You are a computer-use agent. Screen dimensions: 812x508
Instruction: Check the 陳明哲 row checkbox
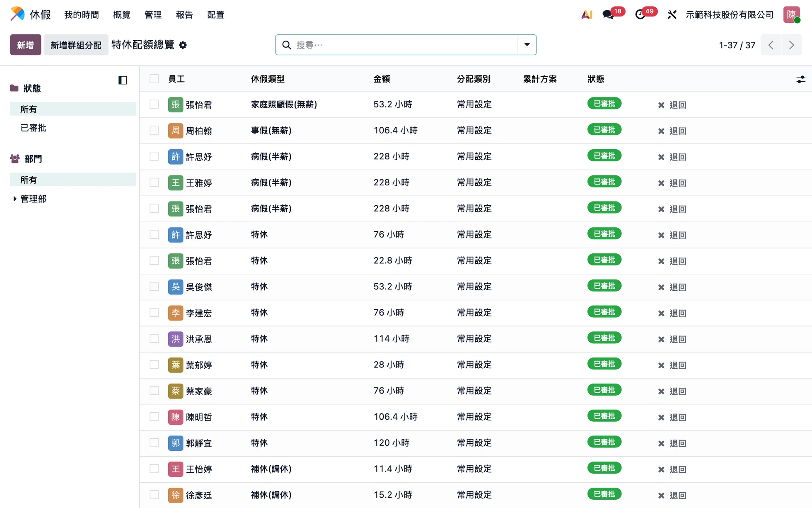pos(154,417)
